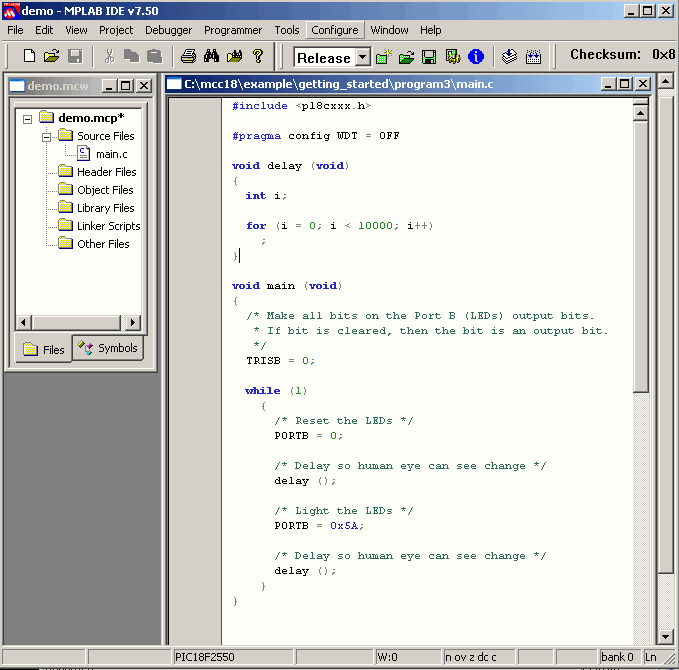
Task: Select the demo.mcp project root
Action: pos(91,118)
